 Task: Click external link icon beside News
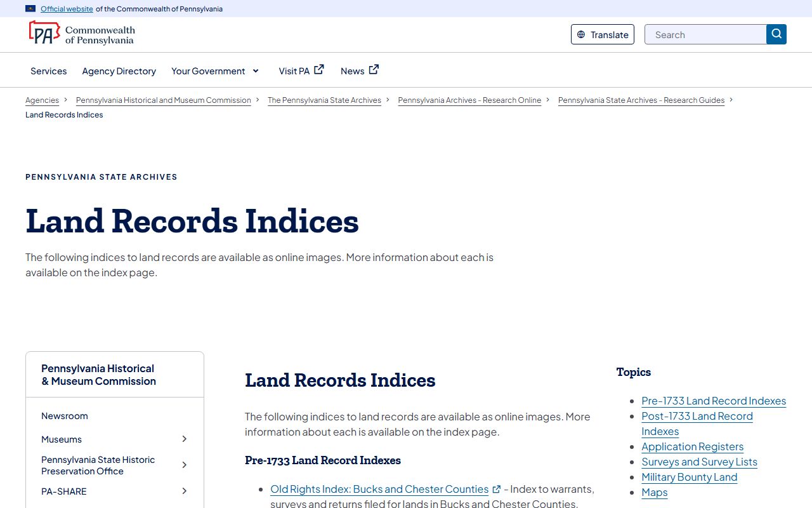374,70
